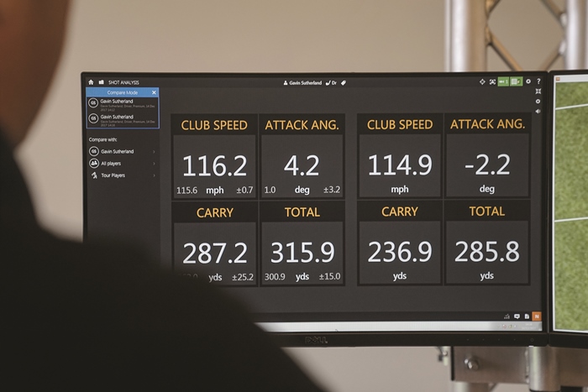Viewport: 588px width, 392px height.
Task: Open the tag icon in header
Action: pyautogui.click(x=344, y=83)
